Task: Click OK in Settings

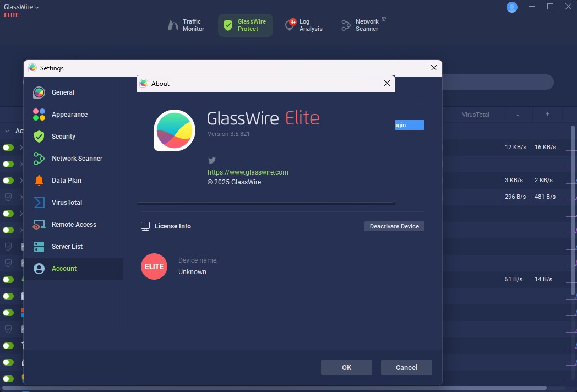Action: [x=346, y=367]
